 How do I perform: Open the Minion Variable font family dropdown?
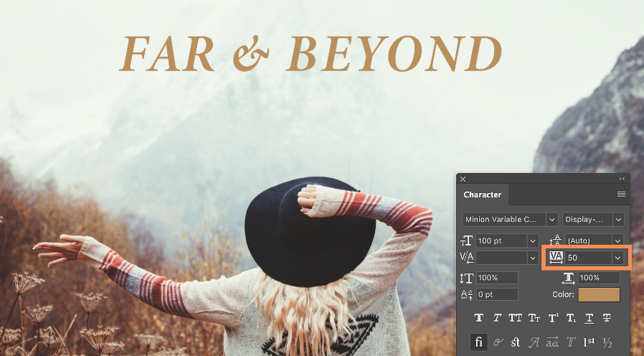click(x=552, y=220)
